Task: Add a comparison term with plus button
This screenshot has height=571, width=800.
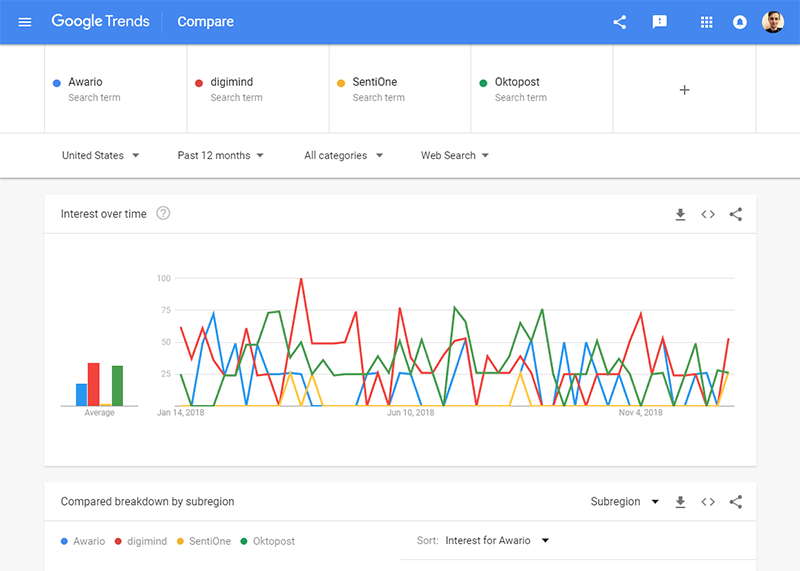Action: click(x=684, y=90)
